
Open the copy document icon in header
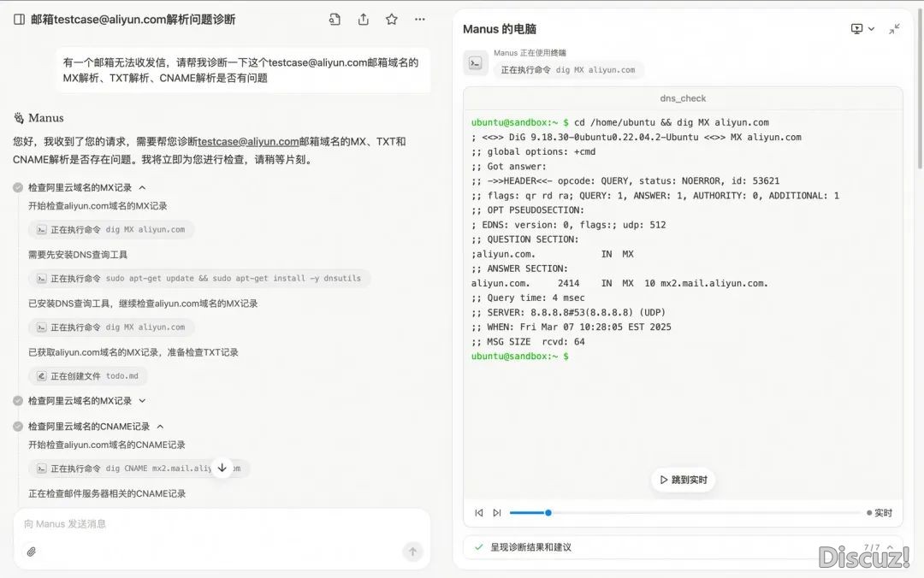click(x=335, y=20)
